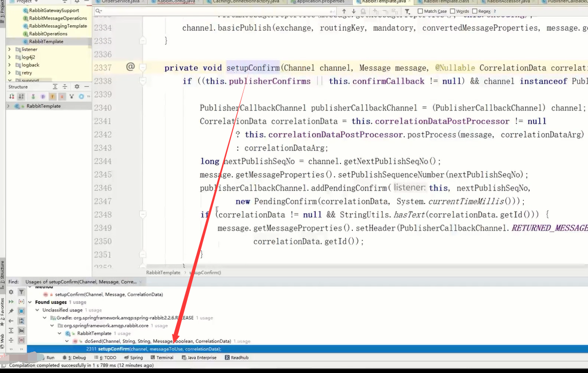Open the Spring tool window

click(x=134, y=358)
